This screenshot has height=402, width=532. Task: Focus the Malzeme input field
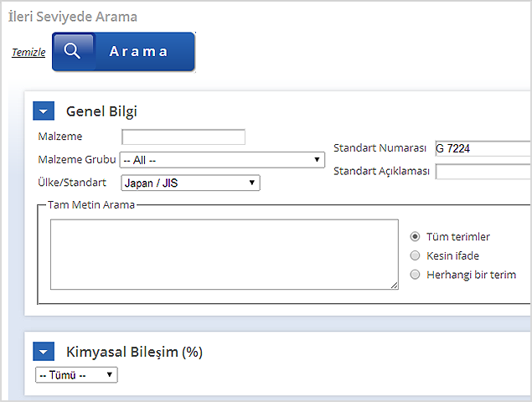pyautogui.click(x=183, y=137)
